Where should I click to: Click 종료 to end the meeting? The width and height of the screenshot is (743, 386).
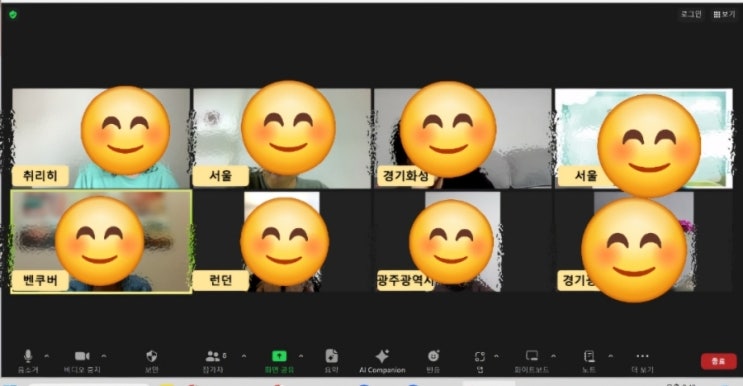(x=718, y=361)
